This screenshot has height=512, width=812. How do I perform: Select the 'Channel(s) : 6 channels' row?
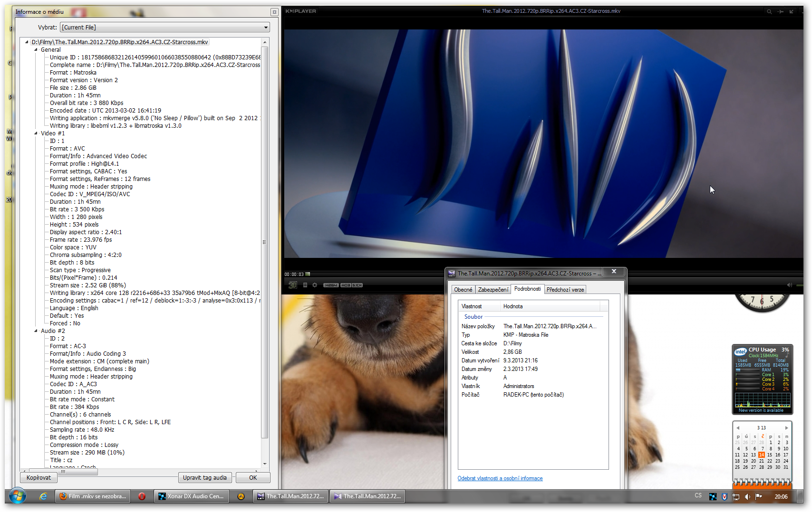[x=80, y=415]
